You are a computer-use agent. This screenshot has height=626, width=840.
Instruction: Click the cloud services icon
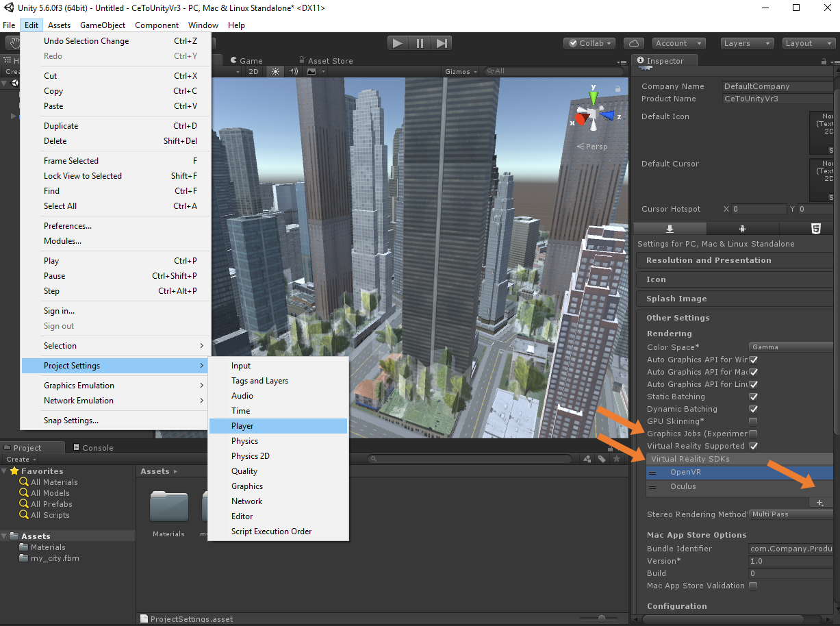tap(635, 43)
